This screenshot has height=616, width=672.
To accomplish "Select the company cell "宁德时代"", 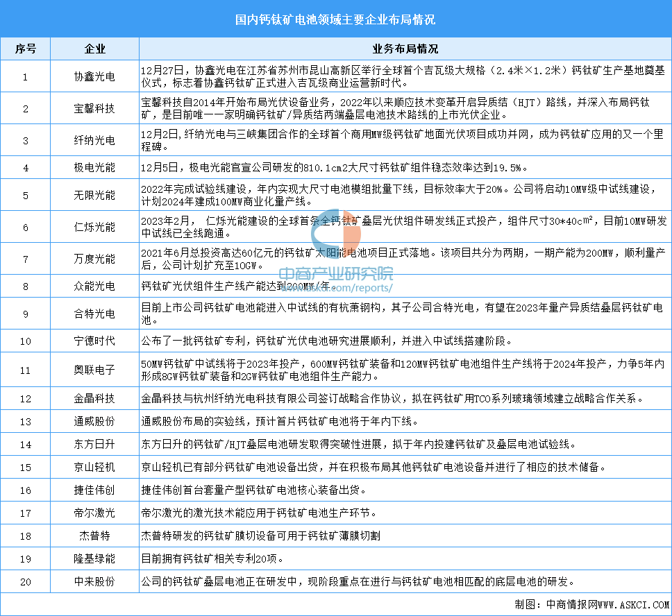I will pos(94,341).
